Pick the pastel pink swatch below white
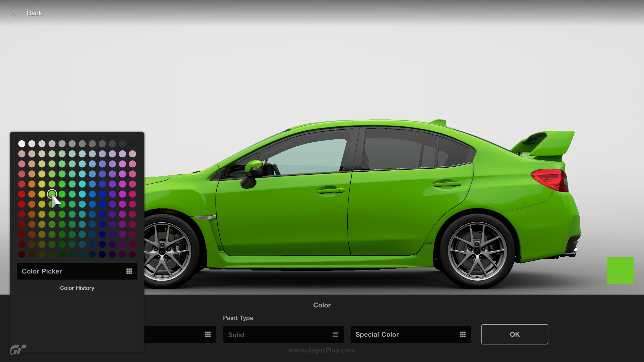644x362 pixels. (22, 154)
